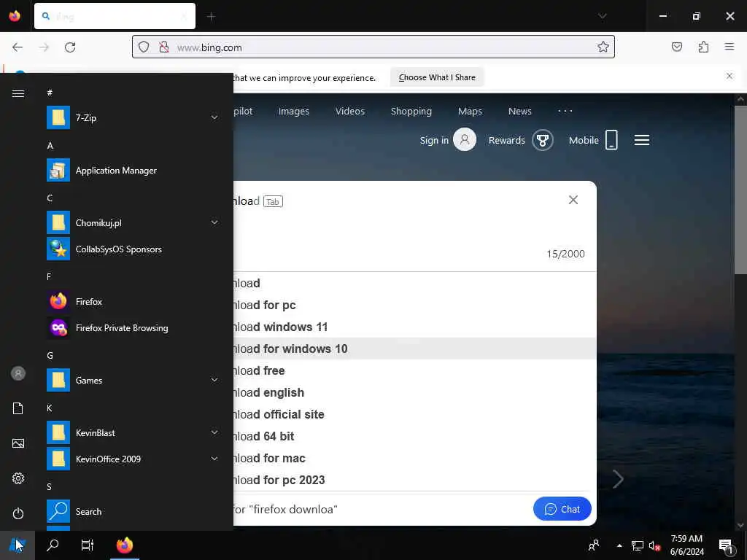Open Task View on the taskbar
The image size is (747, 560).
[x=88, y=545]
